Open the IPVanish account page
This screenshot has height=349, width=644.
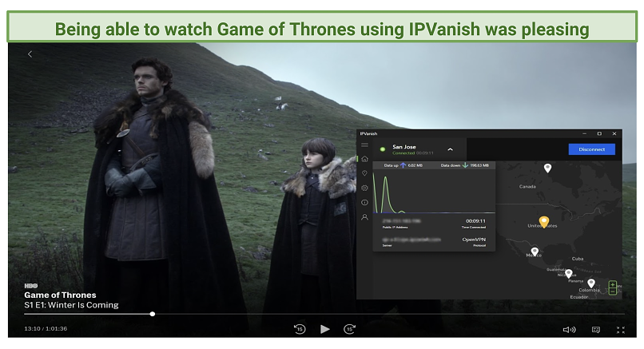pos(364,217)
